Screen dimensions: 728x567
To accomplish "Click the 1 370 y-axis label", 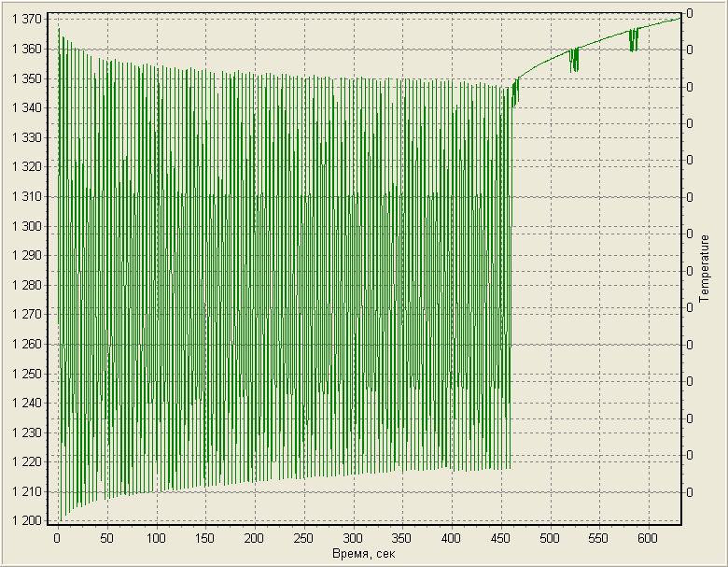I will tap(26, 19).
